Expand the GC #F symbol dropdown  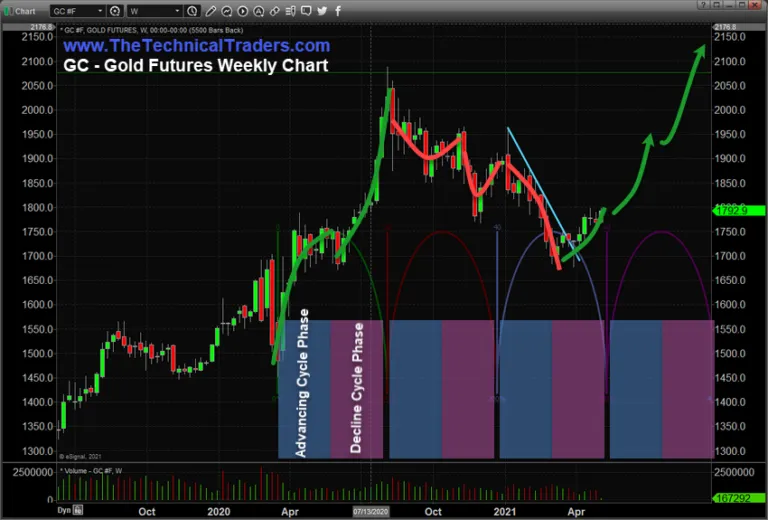coord(77,11)
